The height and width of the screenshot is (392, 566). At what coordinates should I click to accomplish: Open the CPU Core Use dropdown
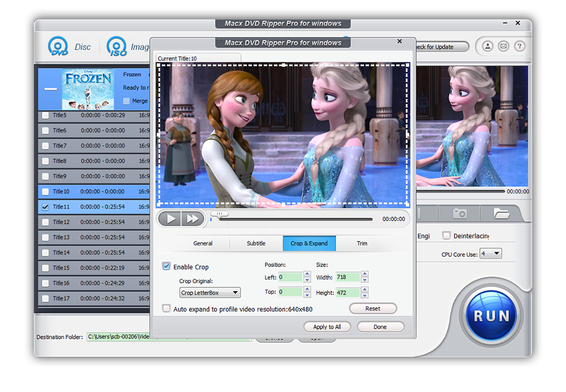pyautogui.click(x=491, y=253)
